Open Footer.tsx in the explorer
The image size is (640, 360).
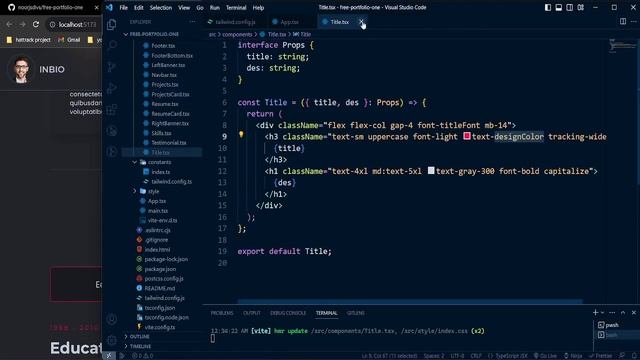pyautogui.click(x=163, y=46)
